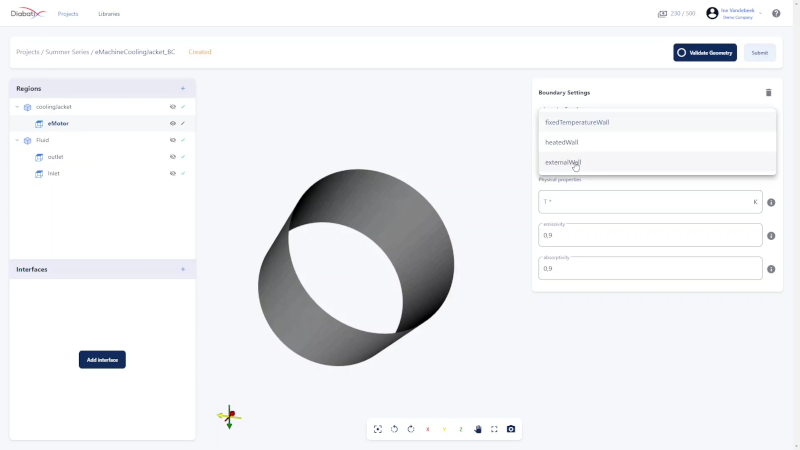Viewport: 800px width, 450px height.
Task: Open Projects breadcrumb link
Action: click(28, 52)
